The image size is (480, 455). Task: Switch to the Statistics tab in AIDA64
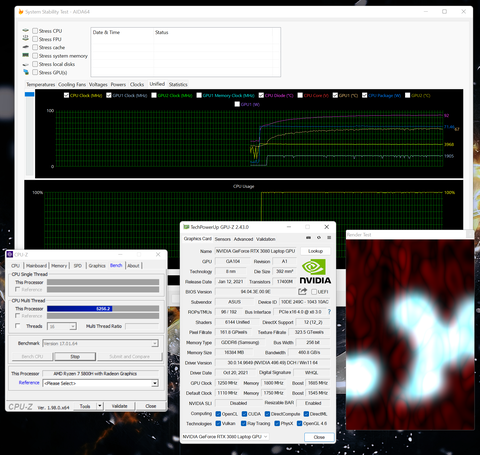pos(178,84)
